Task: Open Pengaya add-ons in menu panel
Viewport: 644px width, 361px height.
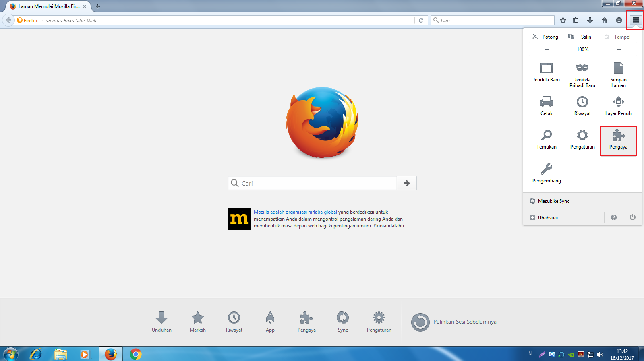Action: coord(618,140)
